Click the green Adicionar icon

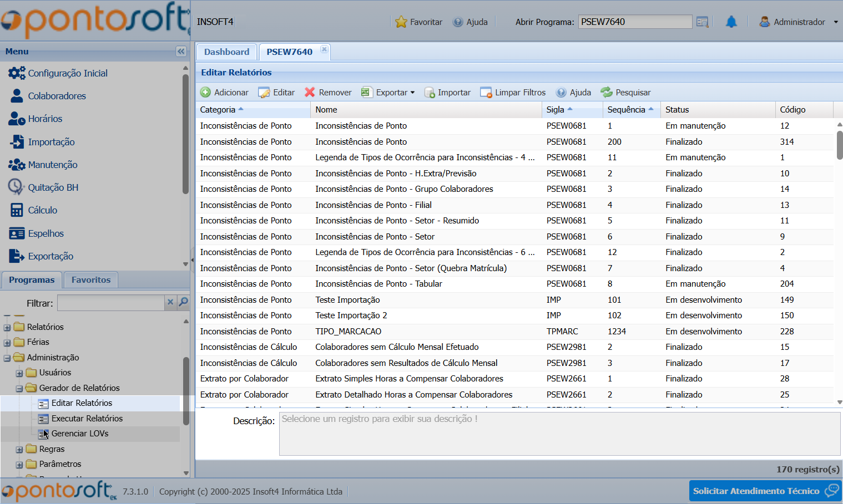tap(205, 93)
